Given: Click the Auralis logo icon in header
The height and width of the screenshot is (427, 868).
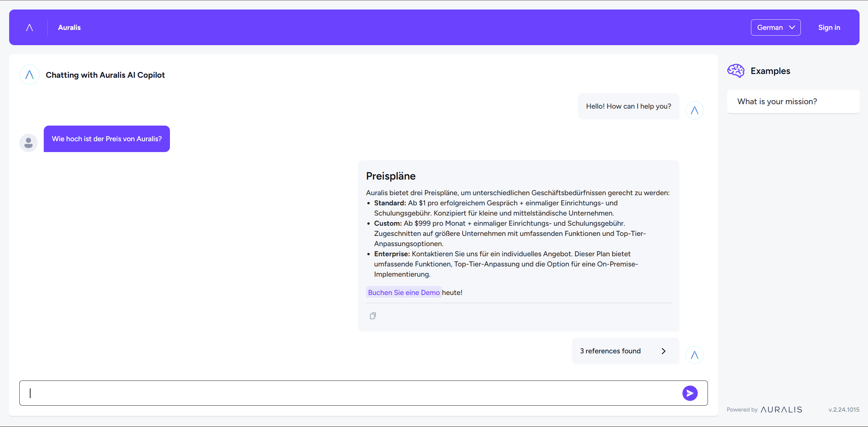Looking at the screenshot, I should [x=30, y=27].
